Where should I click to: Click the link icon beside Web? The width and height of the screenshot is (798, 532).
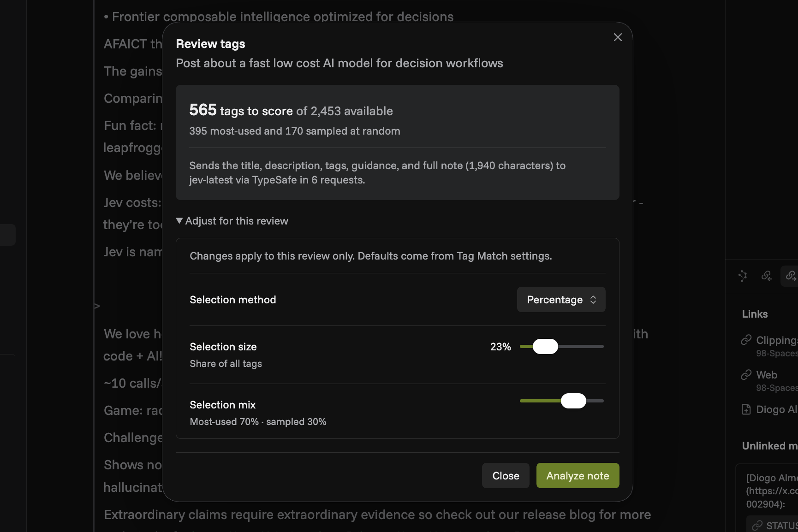click(x=746, y=375)
